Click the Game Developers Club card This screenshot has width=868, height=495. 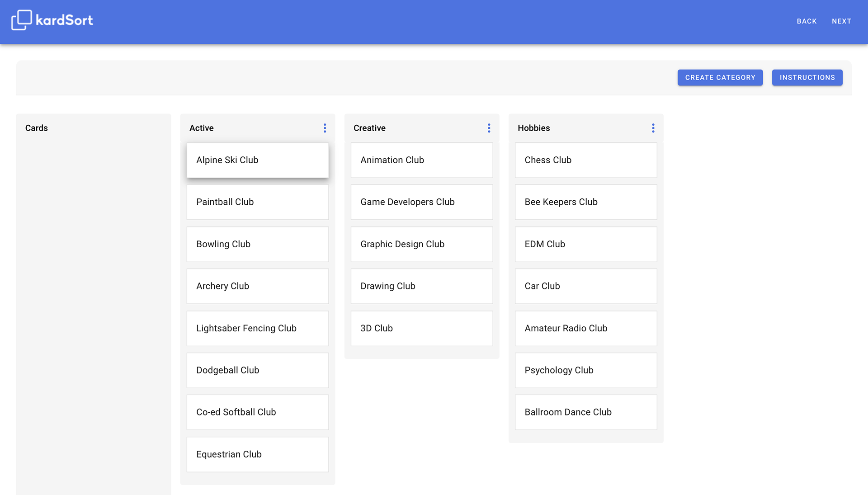pos(422,202)
